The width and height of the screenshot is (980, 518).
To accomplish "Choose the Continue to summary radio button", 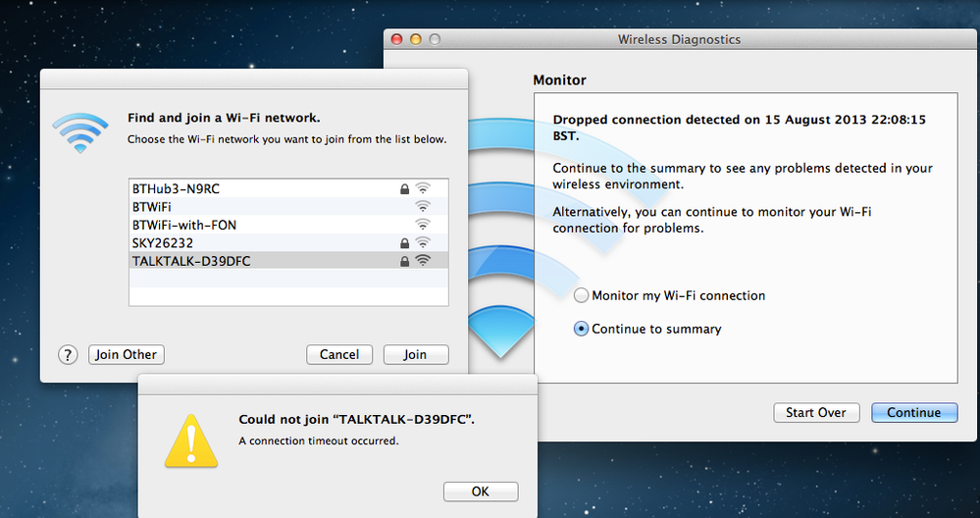I will (x=582, y=329).
